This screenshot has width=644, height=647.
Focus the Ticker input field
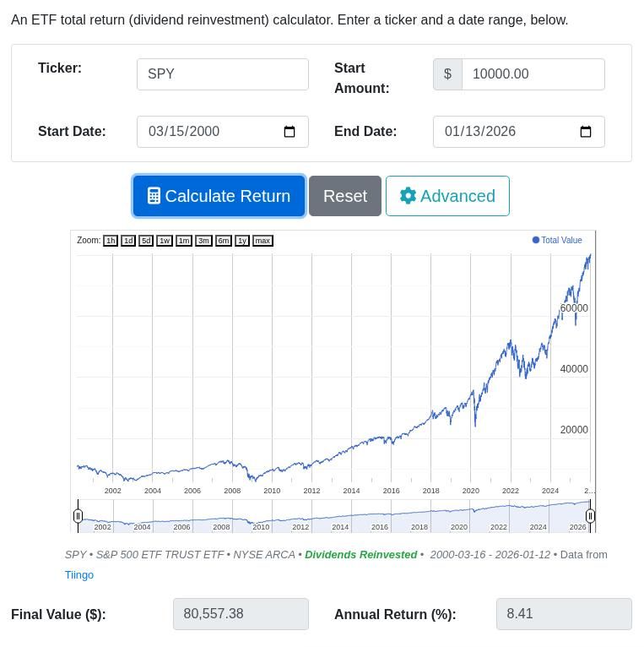click(x=223, y=74)
